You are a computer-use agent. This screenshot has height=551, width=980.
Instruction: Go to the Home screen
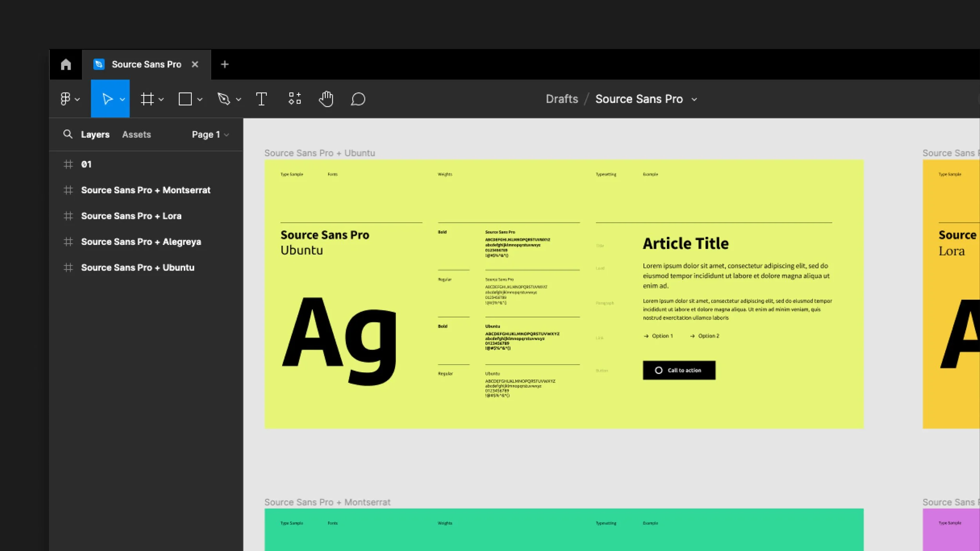[65, 64]
